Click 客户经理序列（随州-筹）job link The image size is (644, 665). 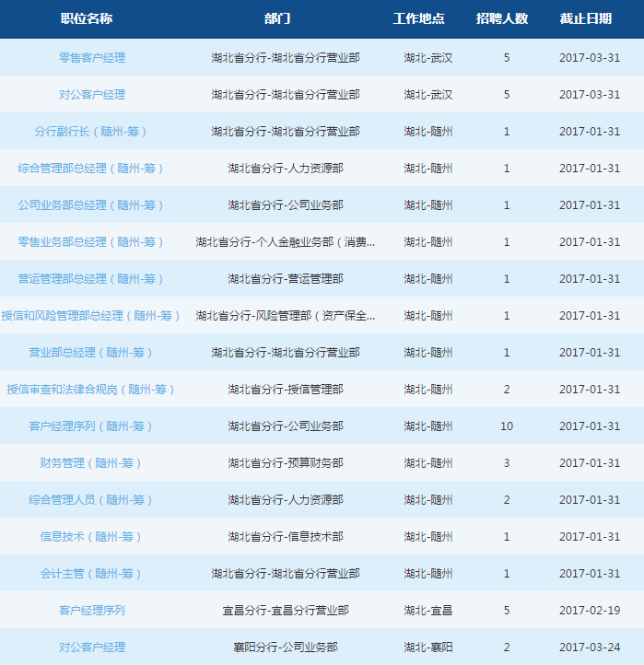point(91,426)
